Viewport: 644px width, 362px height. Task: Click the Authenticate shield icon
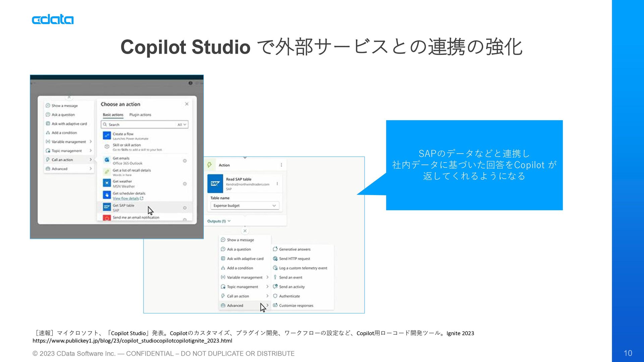tap(275, 296)
